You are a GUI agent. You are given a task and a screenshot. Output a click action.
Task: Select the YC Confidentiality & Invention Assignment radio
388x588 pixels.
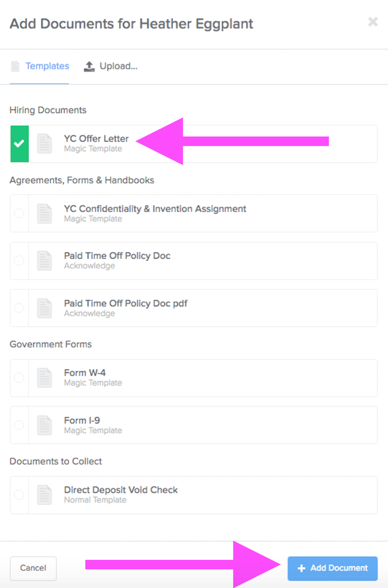pyautogui.click(x=19, y=213)
